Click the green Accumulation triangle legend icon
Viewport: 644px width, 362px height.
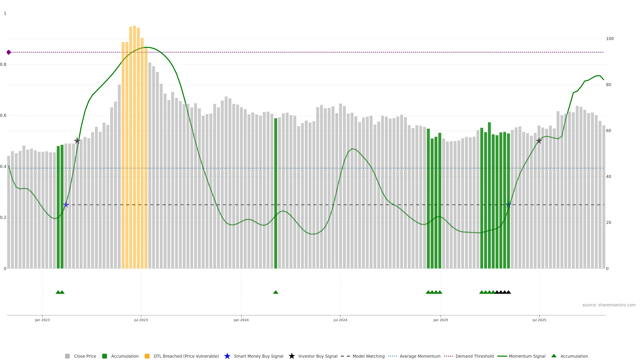click(x=554, y=356)
